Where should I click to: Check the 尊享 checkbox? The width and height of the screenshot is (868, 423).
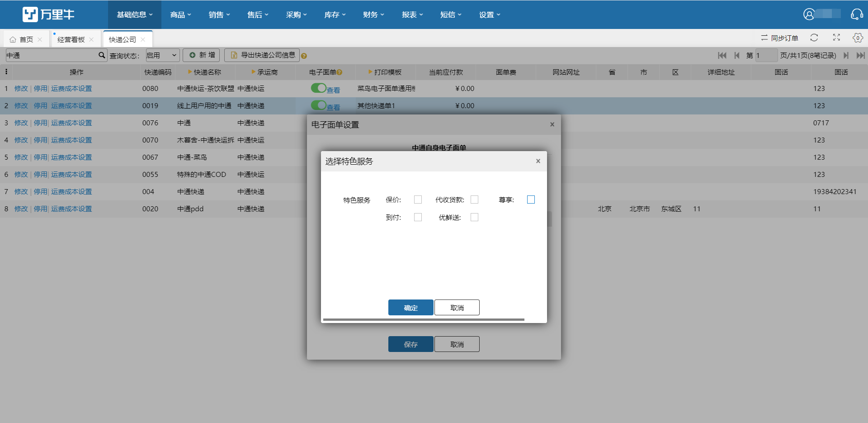(x=531, y=200)
